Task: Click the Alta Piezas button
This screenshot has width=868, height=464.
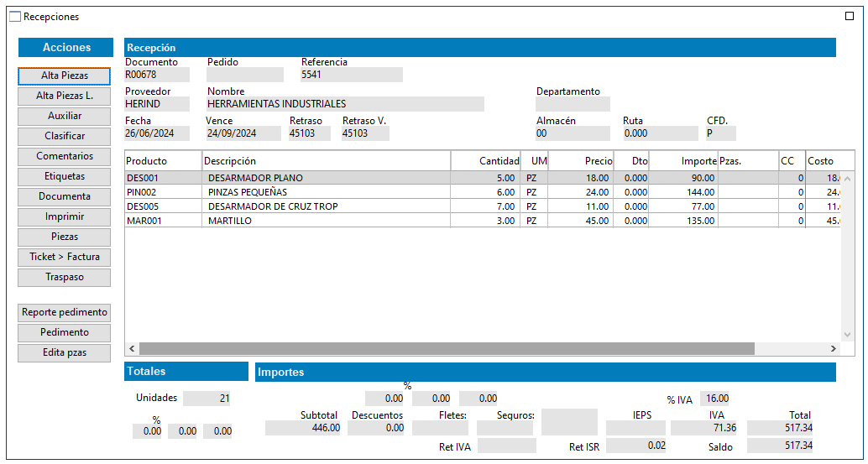Action: tap(65, 76)
